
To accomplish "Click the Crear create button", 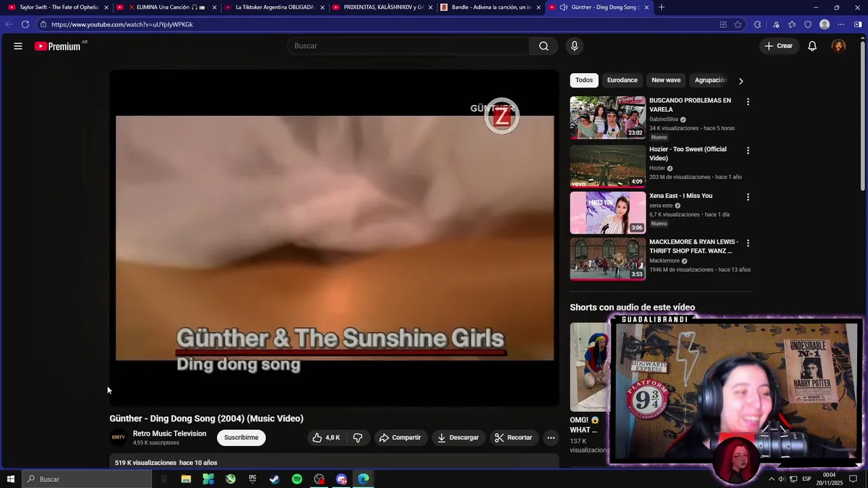I will [778, 46].
